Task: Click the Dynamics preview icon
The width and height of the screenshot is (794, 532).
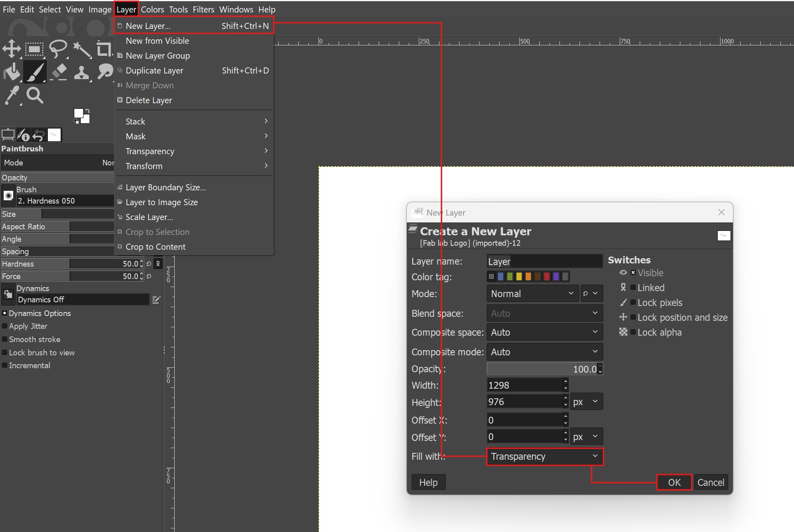Action: pos(8,294)
